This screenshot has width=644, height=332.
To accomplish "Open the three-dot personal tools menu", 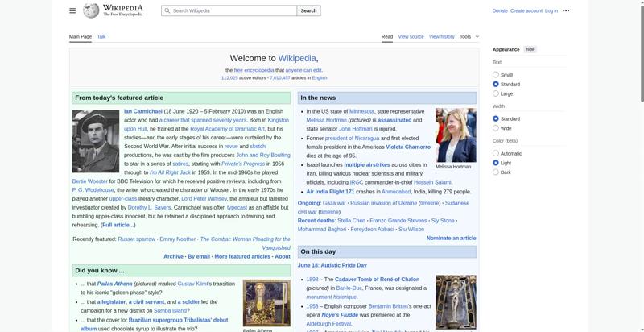I will click(566, 10).
